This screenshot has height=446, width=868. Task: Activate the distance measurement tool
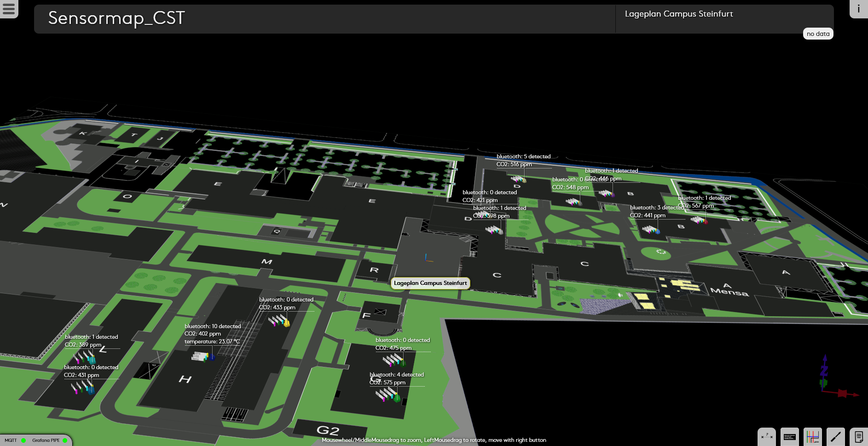[767, 436]
